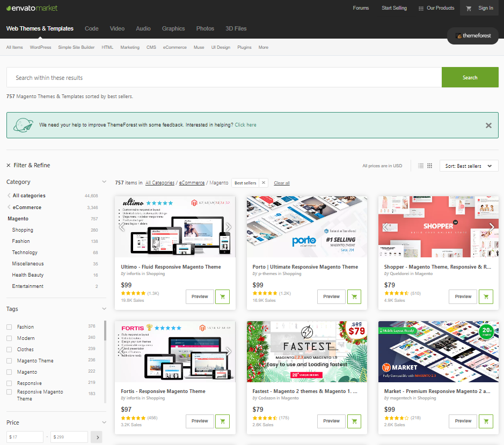Open the Sort: Best sellers dropdown

[469, 166]
